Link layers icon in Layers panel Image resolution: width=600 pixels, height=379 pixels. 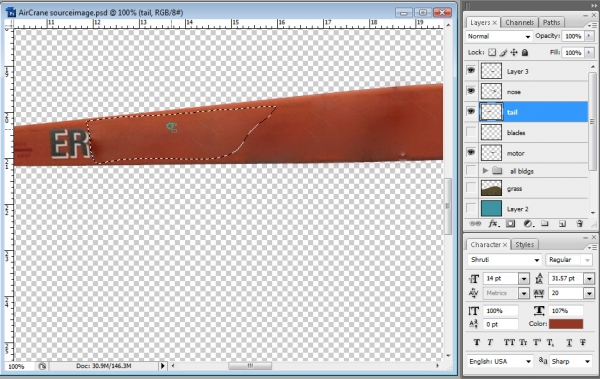pyautogui.click(x=475, y=224)
